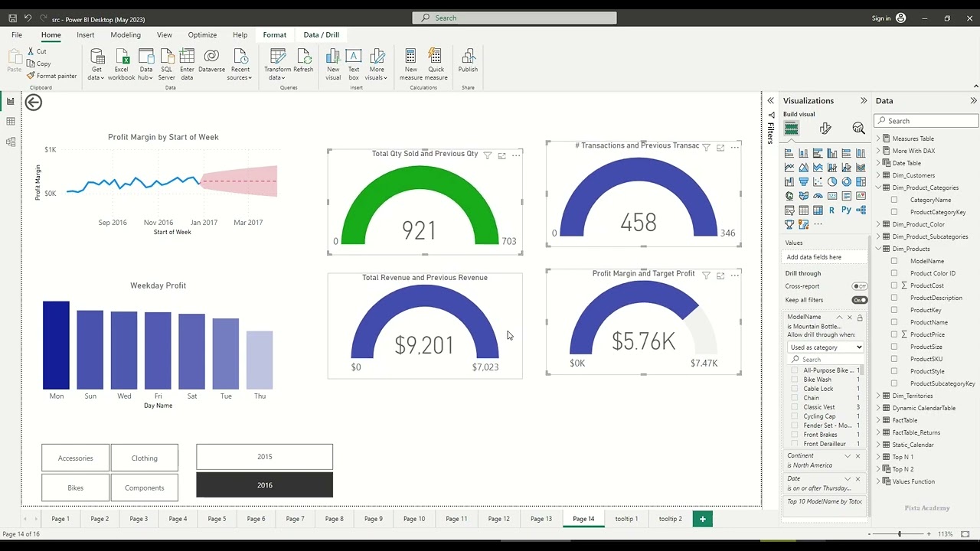Switch to Page 13 tab
Viewport: 980px width, 551px height.
[541, 519]
